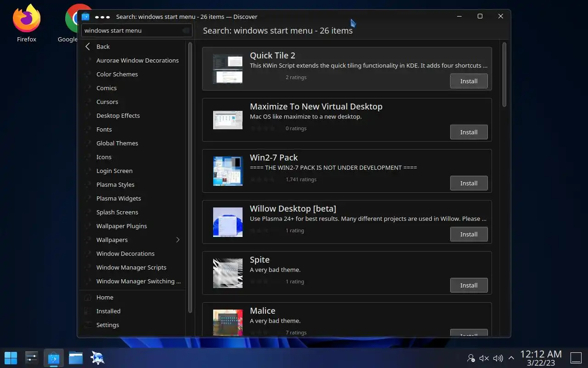Click the Back arrow in sidebar

tap(88, 46)
